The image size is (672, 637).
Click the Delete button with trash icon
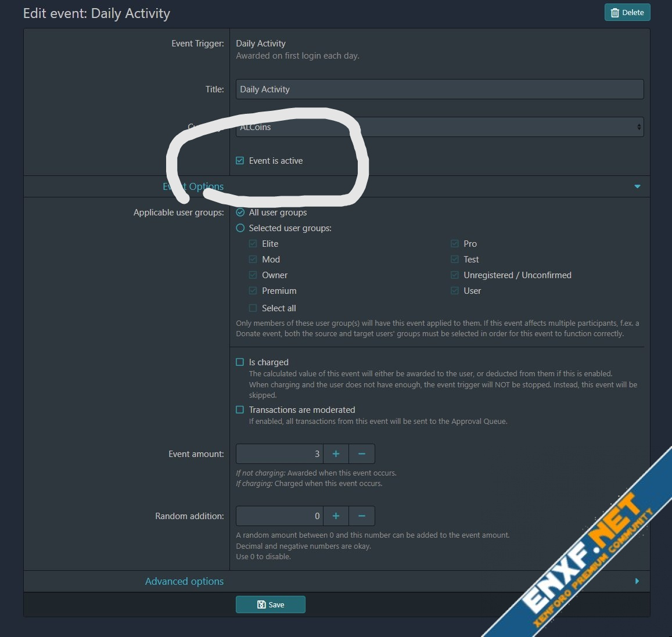[x=627, y=12]
